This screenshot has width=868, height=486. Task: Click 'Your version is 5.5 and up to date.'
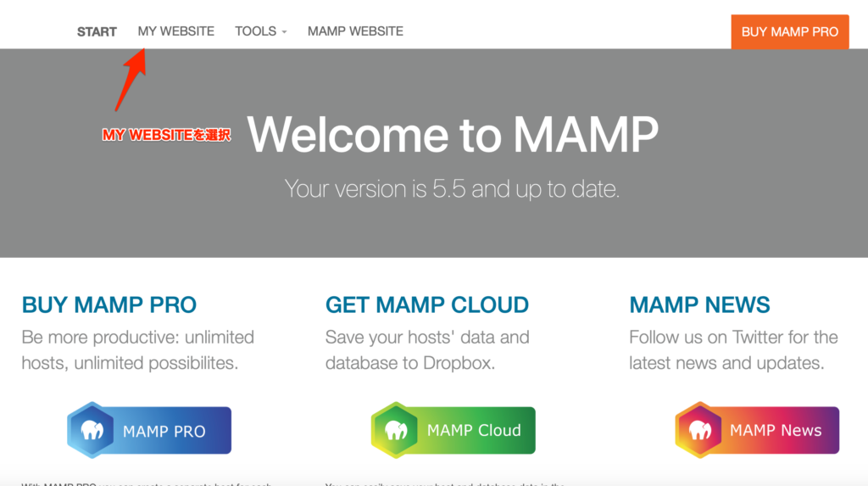click(452, 189)
